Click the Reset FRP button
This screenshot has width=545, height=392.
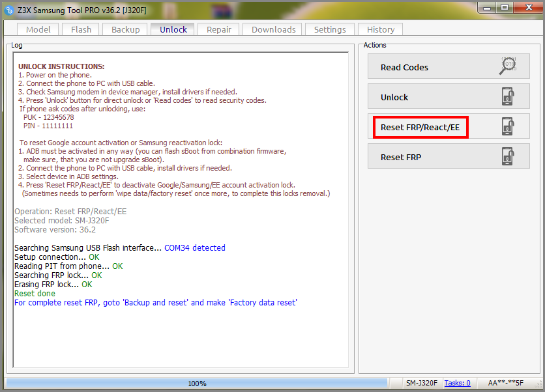click(x=449, y=156)
